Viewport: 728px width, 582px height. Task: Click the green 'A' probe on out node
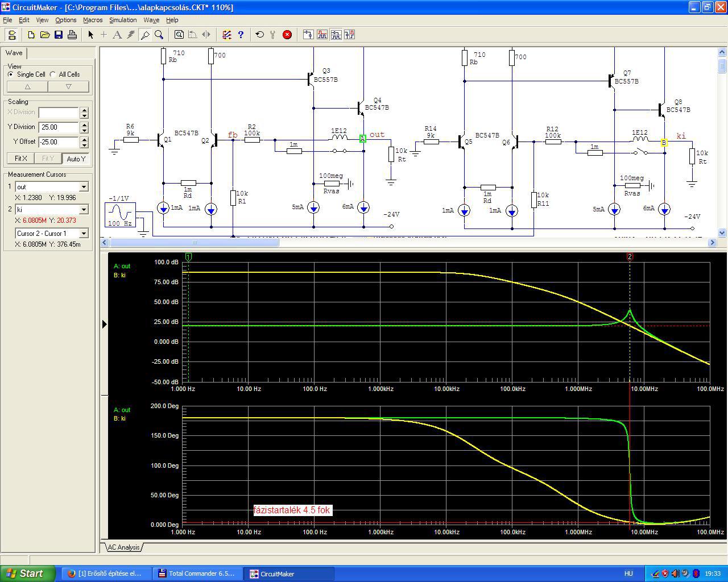pyautogui.click(x=362, y=139)
